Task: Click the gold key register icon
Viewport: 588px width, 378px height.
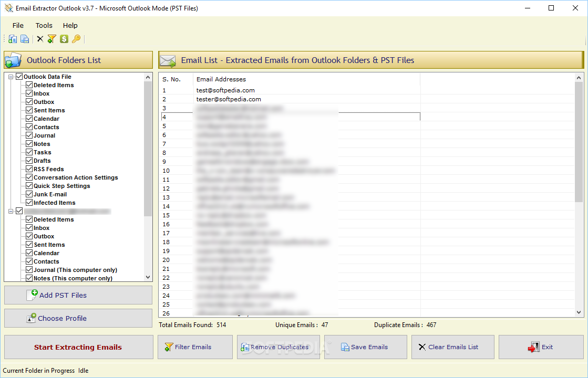Action: 76,39
